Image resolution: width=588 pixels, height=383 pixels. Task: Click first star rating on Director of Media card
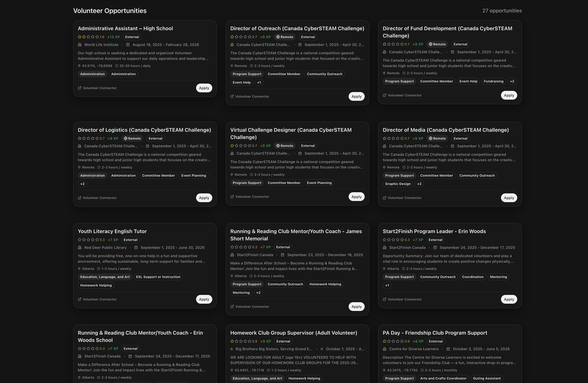pos(384,138)
